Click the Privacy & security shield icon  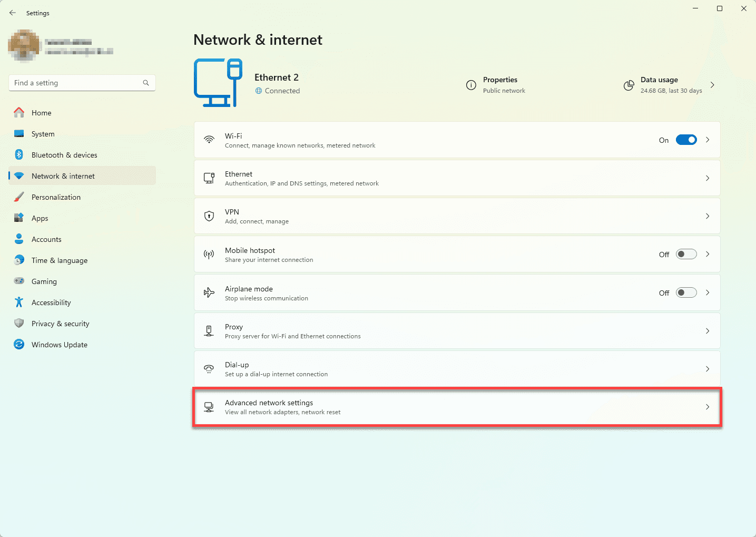pyautogui.click(x=19, y=323)
